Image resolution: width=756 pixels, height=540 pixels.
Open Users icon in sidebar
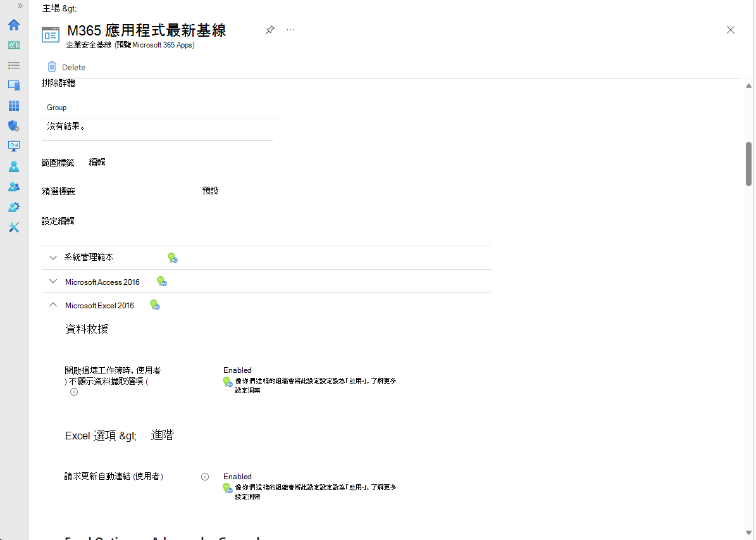(14, 166)
